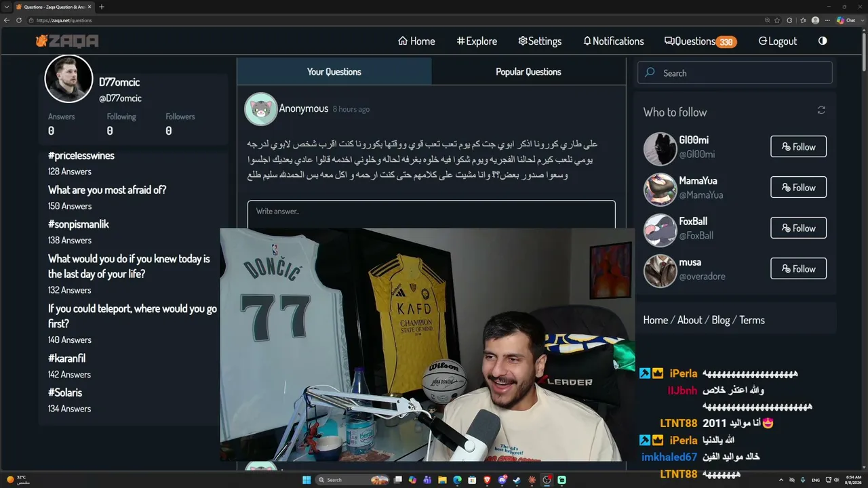Click the Search field in right sidebar
The image size is (868, 488).
point(734,73)
